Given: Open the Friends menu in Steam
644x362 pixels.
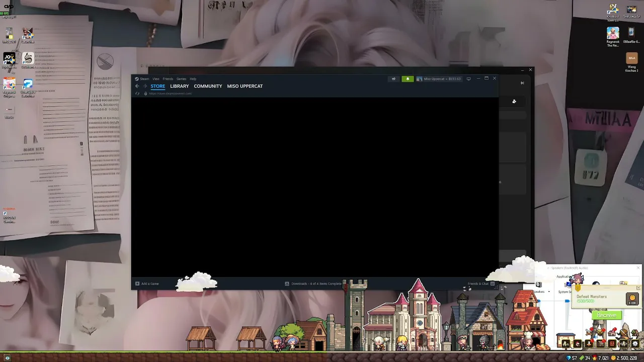Looking at the screenshot, I should [x=168, y=79].
